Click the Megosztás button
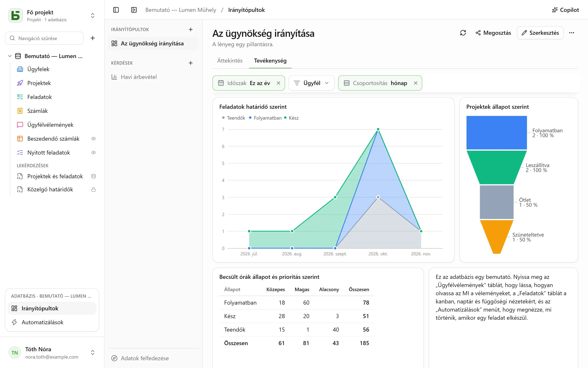 [x=493, y=33]
